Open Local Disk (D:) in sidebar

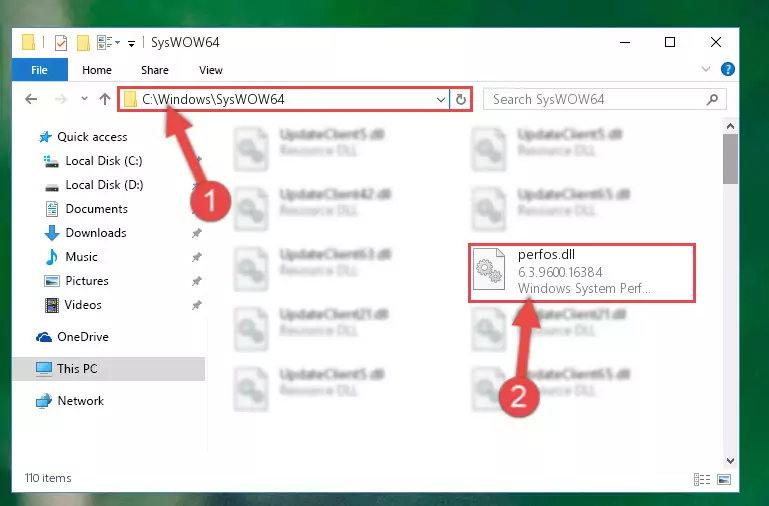coord(104,185)
